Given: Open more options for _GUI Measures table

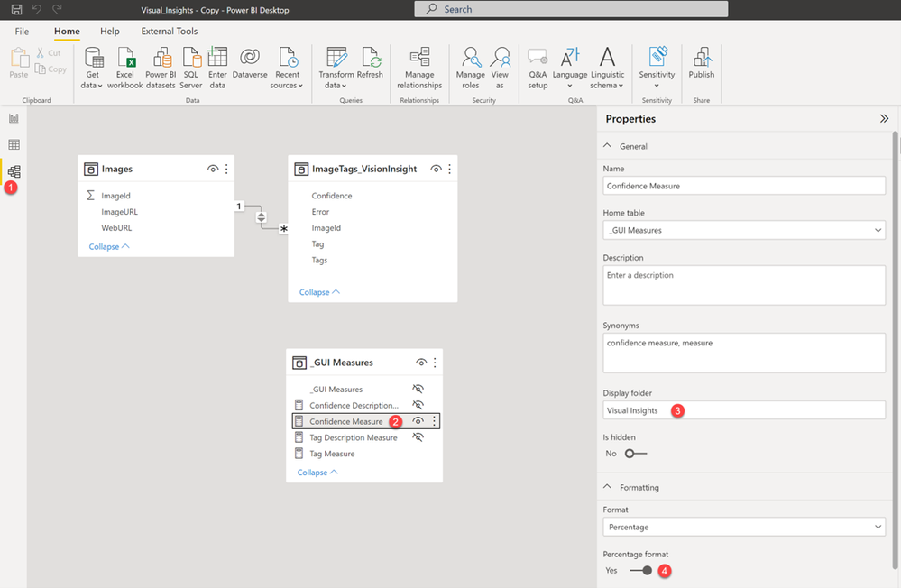Looking at the screenshot, I should [435, 363].
